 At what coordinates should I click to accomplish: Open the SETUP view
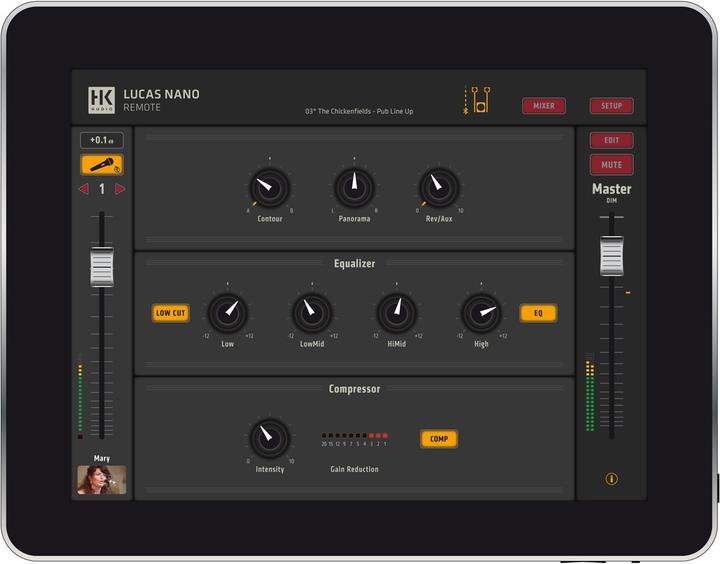(x=611, y=106)
